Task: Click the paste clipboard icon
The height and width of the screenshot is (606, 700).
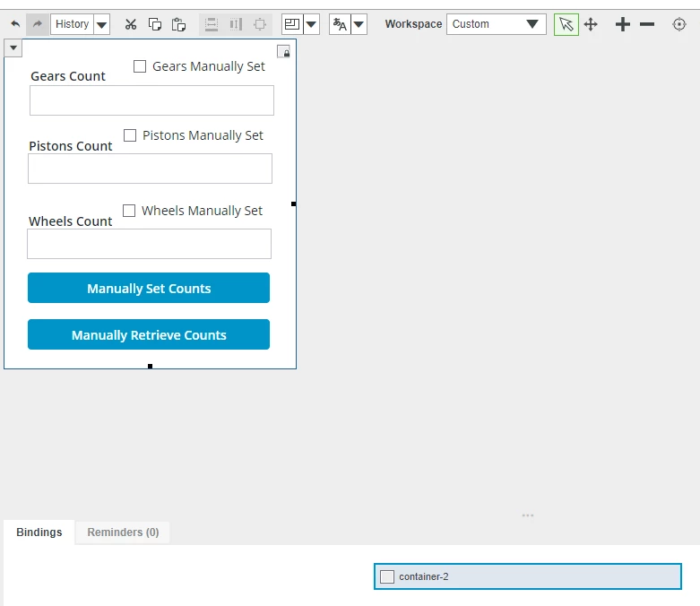Action: click(178, 24)
